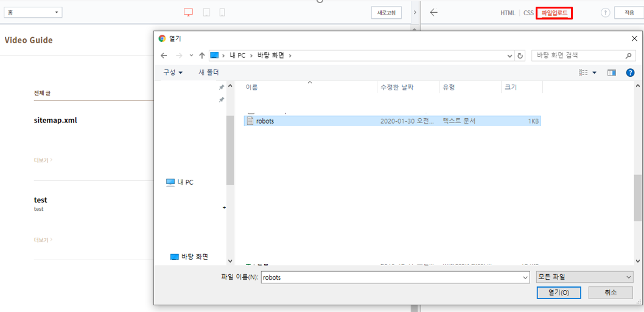
Task: Expand the 구성 organize menu
Action: click(173, 73)
